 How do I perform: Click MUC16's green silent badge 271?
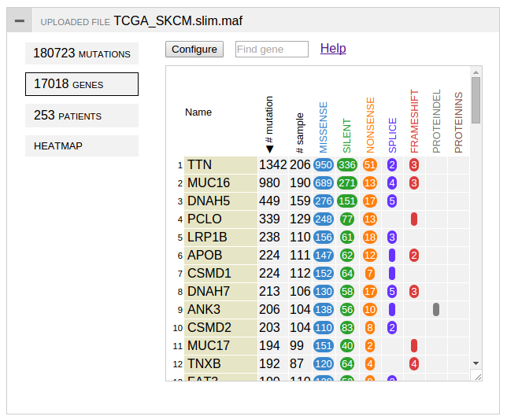[347, 183]
